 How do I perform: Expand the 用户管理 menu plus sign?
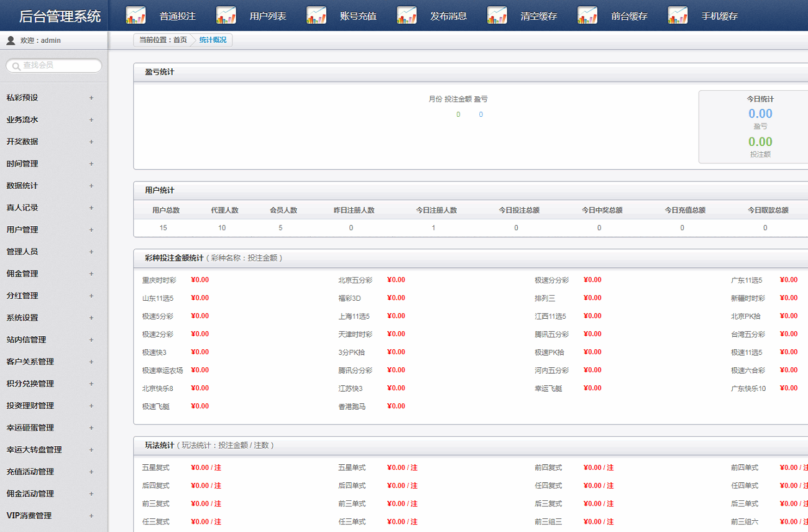(x=91, y=230)
